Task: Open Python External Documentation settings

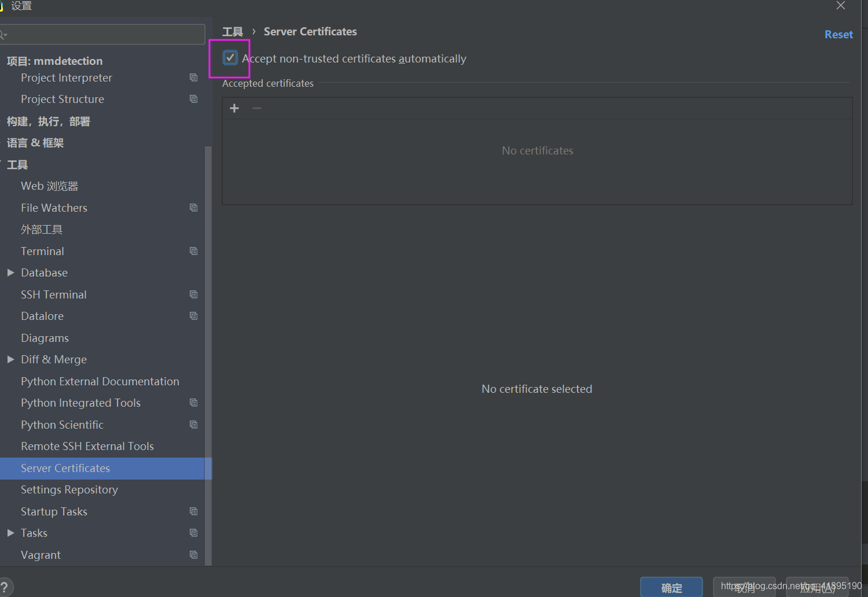Action: point(100,381)
